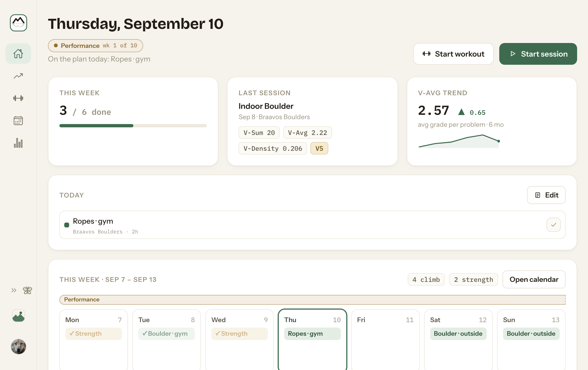Click the butterfly icon in sidebar

(x=27, y=290)
